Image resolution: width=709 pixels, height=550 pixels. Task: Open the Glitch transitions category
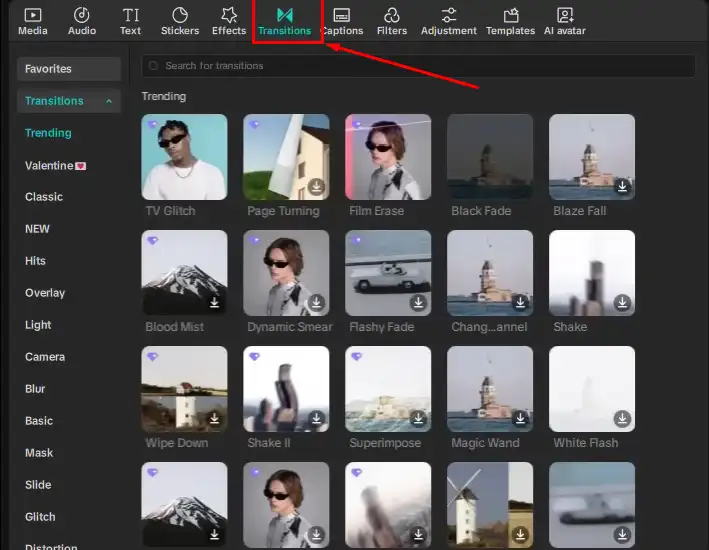41,517
